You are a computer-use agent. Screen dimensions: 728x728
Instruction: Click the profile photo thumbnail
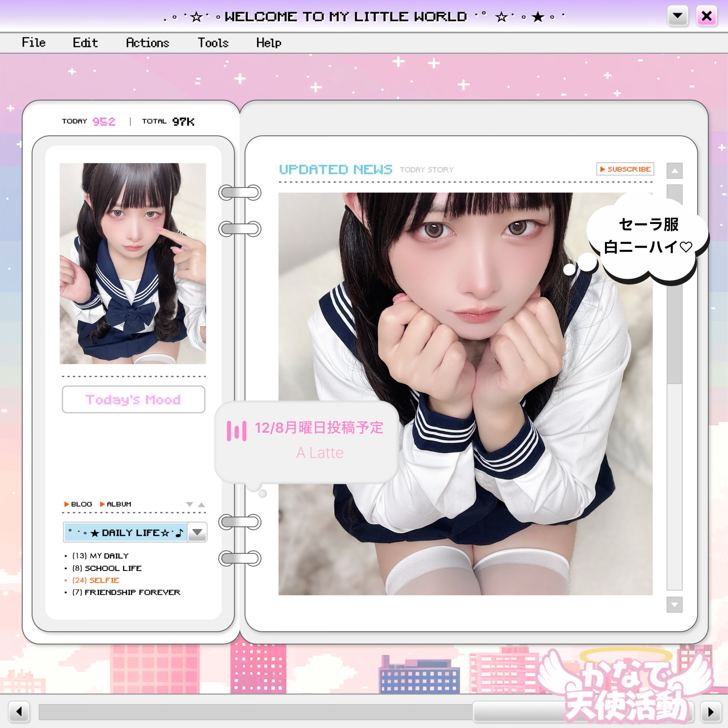tap(133, 263)
